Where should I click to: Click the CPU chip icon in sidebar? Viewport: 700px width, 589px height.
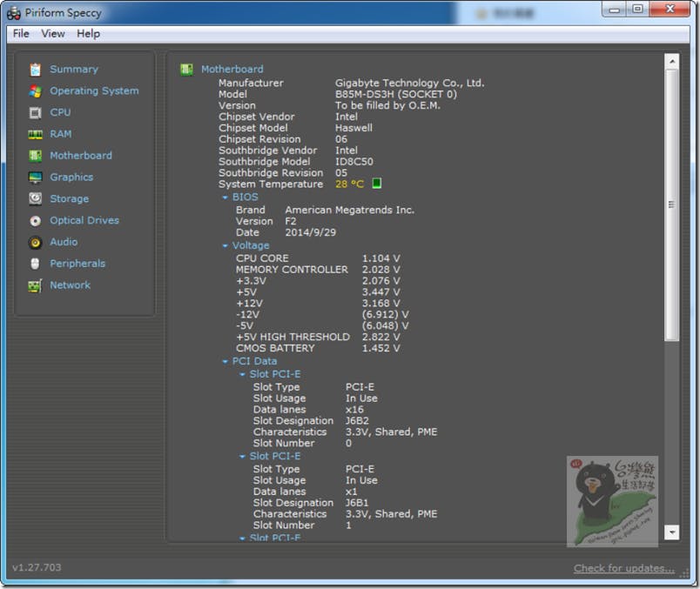tap(36, 112)
